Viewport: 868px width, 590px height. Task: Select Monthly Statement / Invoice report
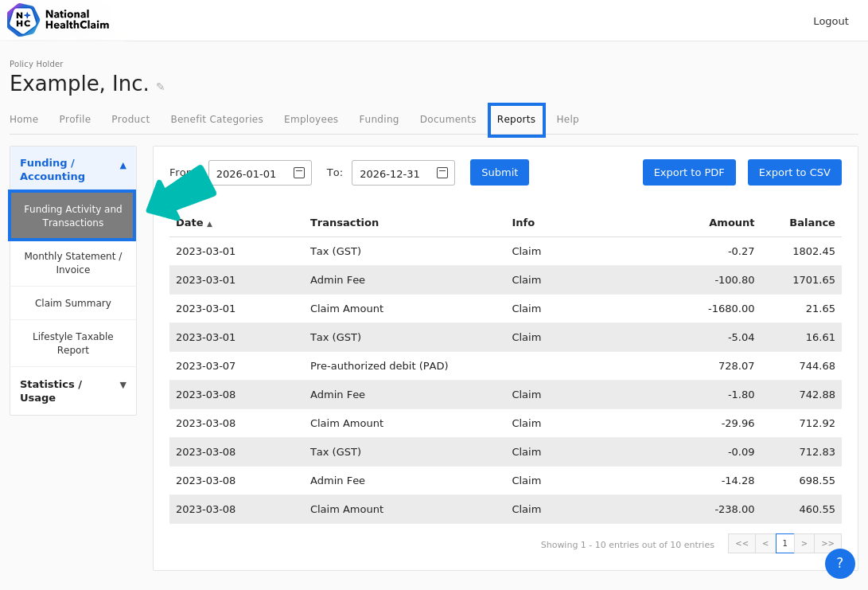[73, 263]
